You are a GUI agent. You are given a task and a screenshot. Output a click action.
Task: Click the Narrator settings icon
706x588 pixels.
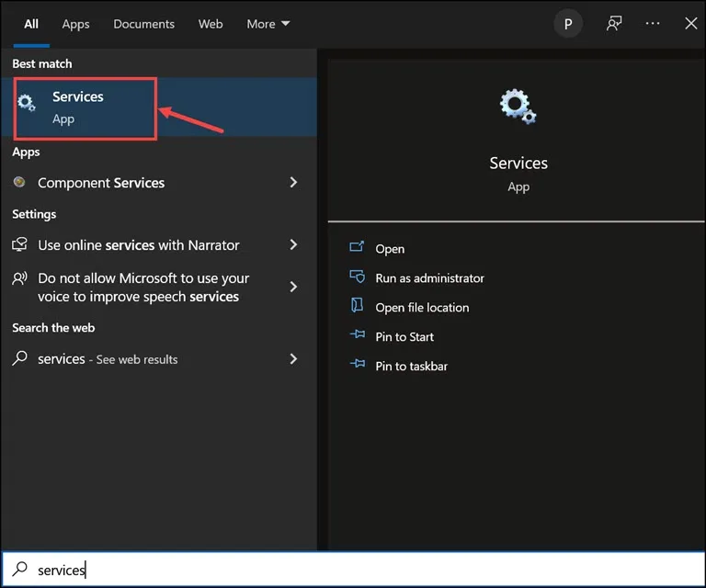(19, 244)
